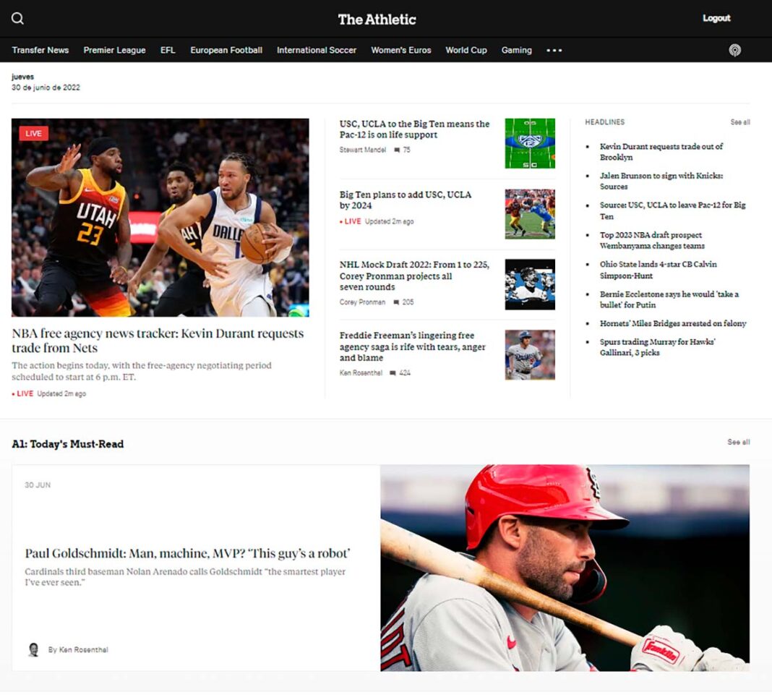Open the search magnifier icon

pyautogui.click(x=18, y=19)
